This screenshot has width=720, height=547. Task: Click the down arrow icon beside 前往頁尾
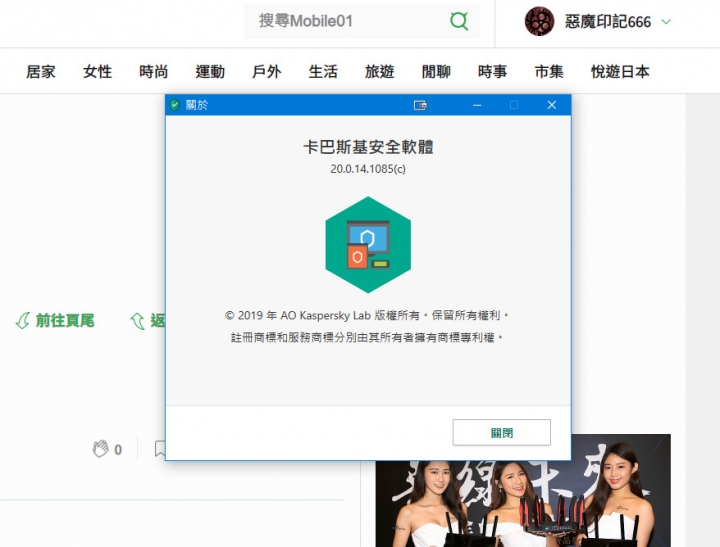pos(22,321)
